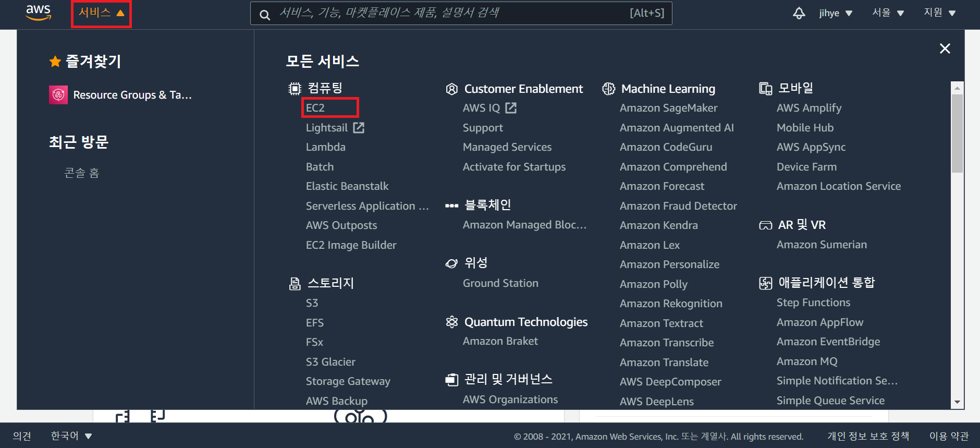
Task: Click the services list scrollbar thumb
Action: tap(957, 133)
